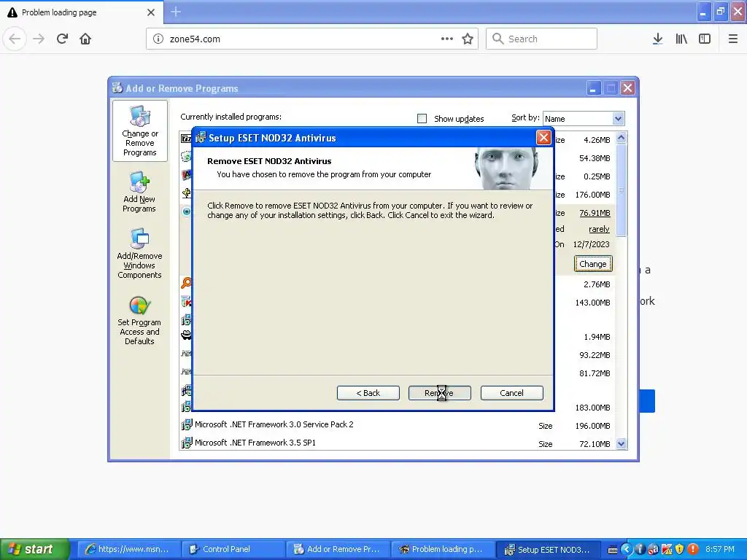Open the browser hamburger menu
747x560 pixels.
(x=732, y=39)
